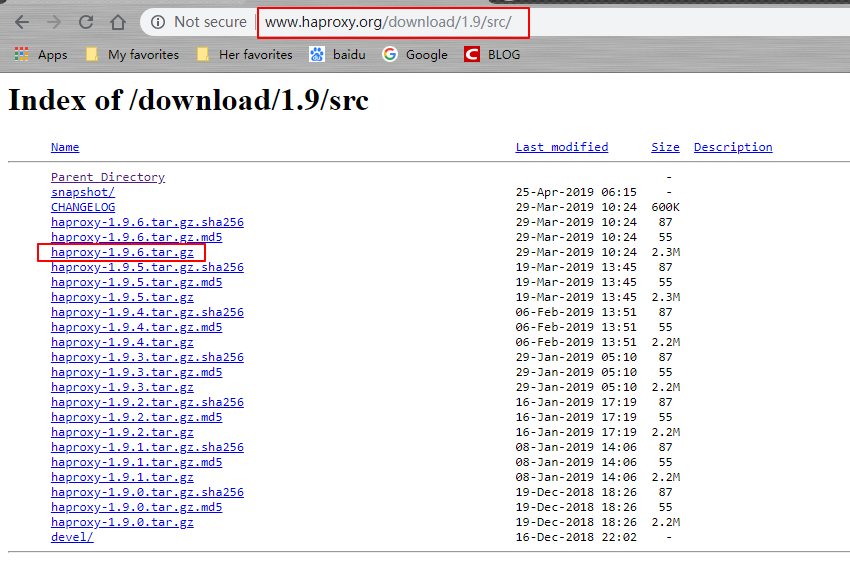Download haproxy-1.9.5.tar.gz archive
Image resolution: width=850 pixels, height=564 pixels.
[122, 297]
